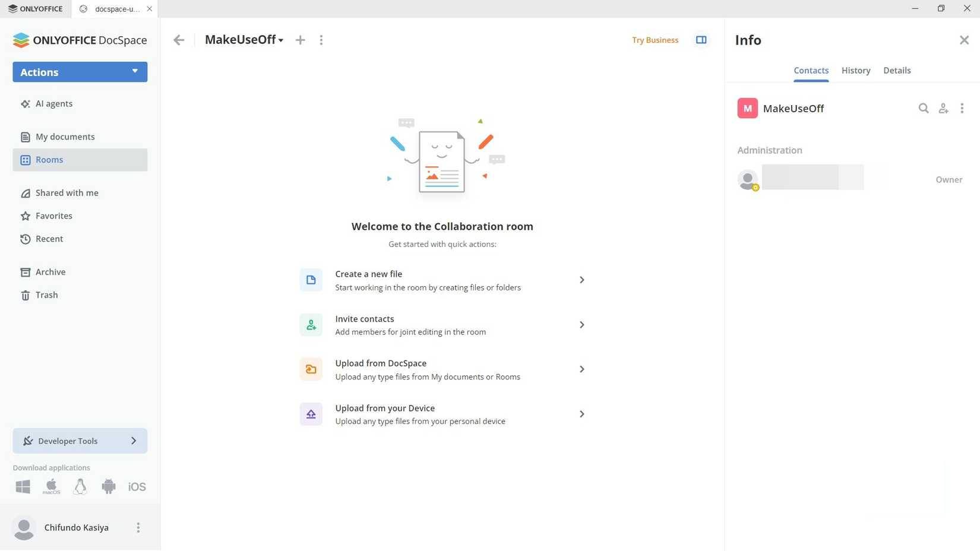Click the Try Business link

tap(655, 40)
